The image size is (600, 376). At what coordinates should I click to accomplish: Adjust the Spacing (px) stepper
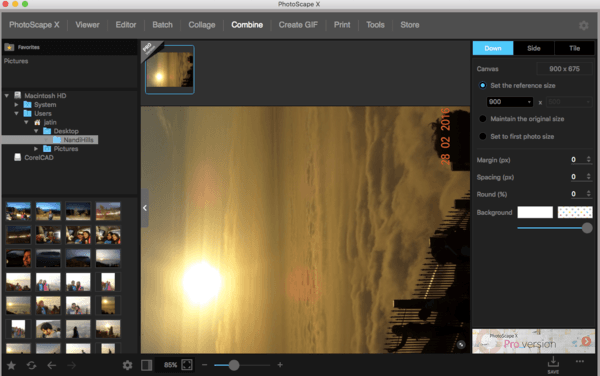(x=589, y=177)
